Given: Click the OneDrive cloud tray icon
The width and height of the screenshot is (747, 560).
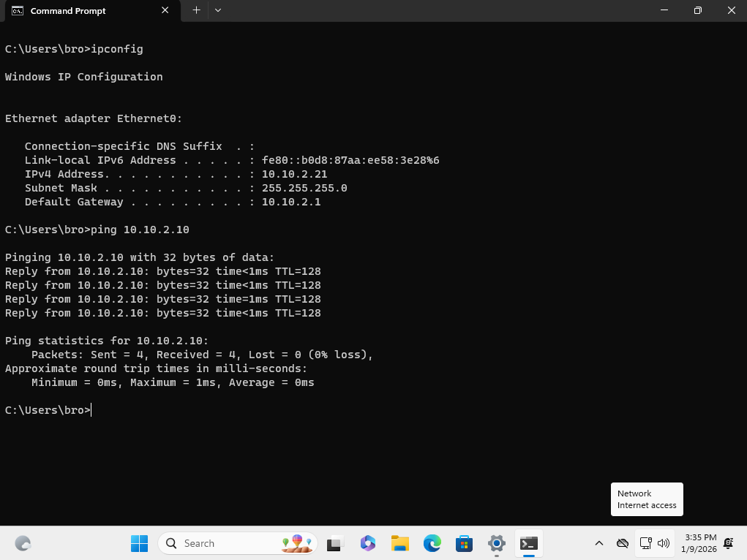Looking at the screenshot, I should point(623,543).
